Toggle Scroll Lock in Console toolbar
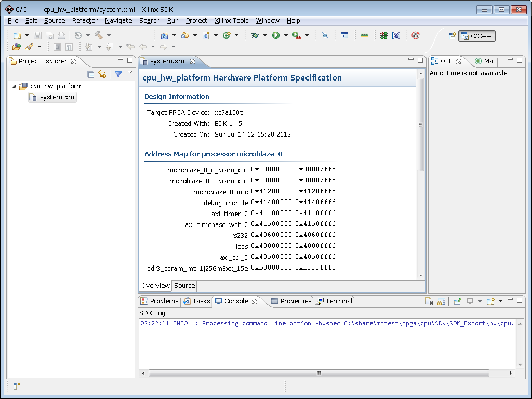 coord(441,301)
